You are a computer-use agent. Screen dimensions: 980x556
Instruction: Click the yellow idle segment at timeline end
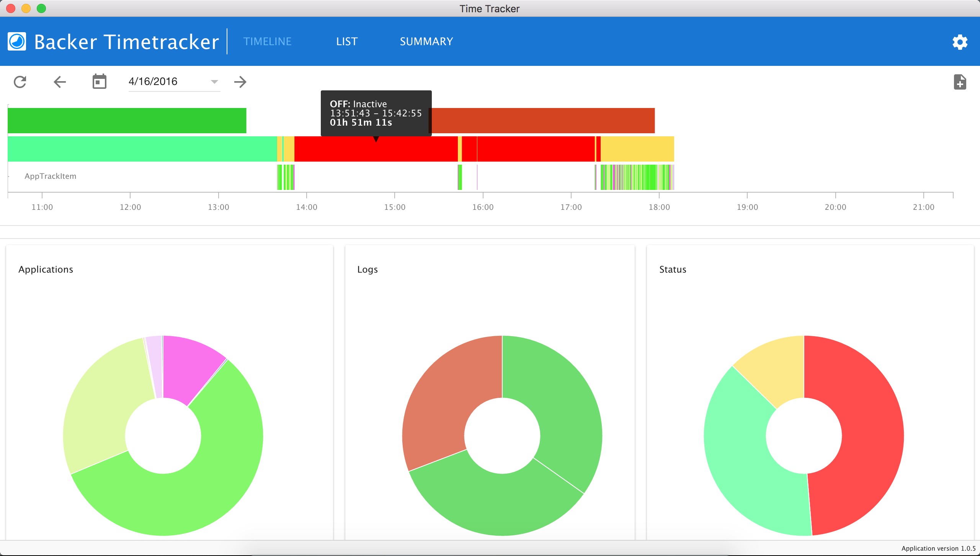[637, 149]
